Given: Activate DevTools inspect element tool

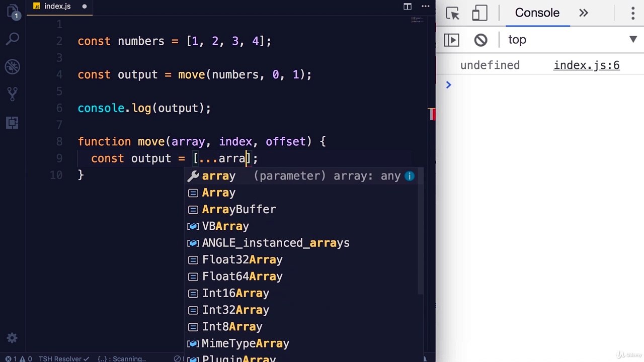Looking at the screenshot, I should [452, 14].
